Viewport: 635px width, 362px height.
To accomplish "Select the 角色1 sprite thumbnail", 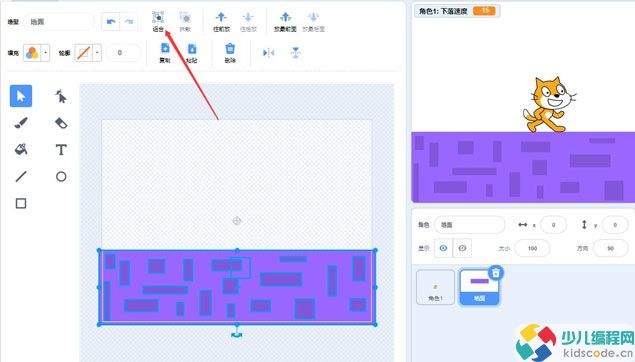I will 435,287.
